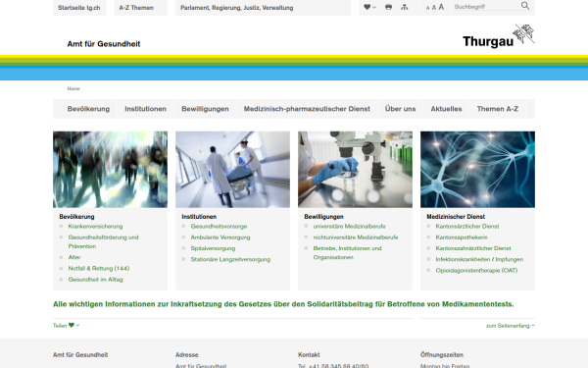Image resolution: width=588 pixels, height=368 pixels.
Task: Open Startseite tg.ch link
Action: [79, 8]
